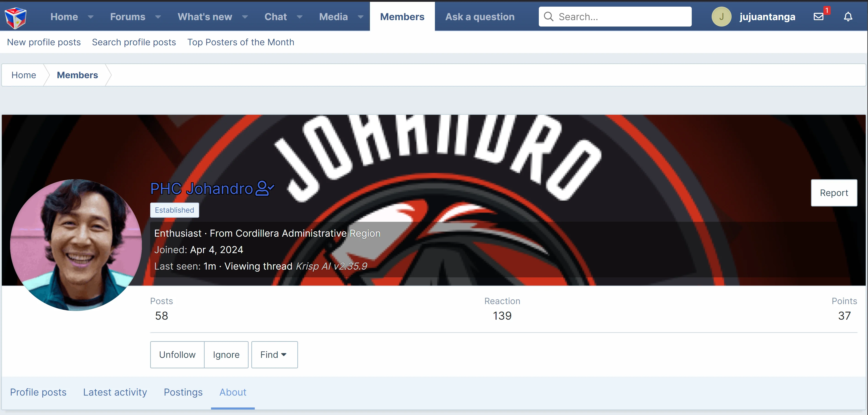Open Media in the navigation bar
Screen dimensions: 868x415
pos(334,16)
